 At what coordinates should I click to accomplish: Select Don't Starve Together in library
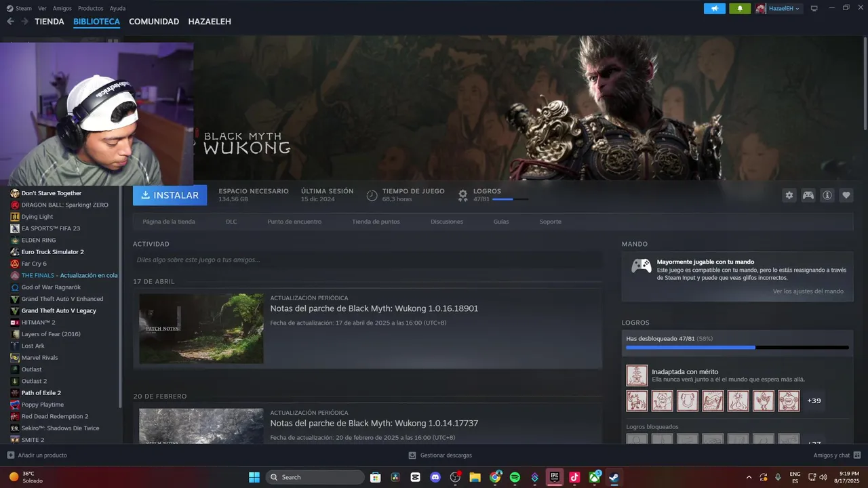point(52,193)
